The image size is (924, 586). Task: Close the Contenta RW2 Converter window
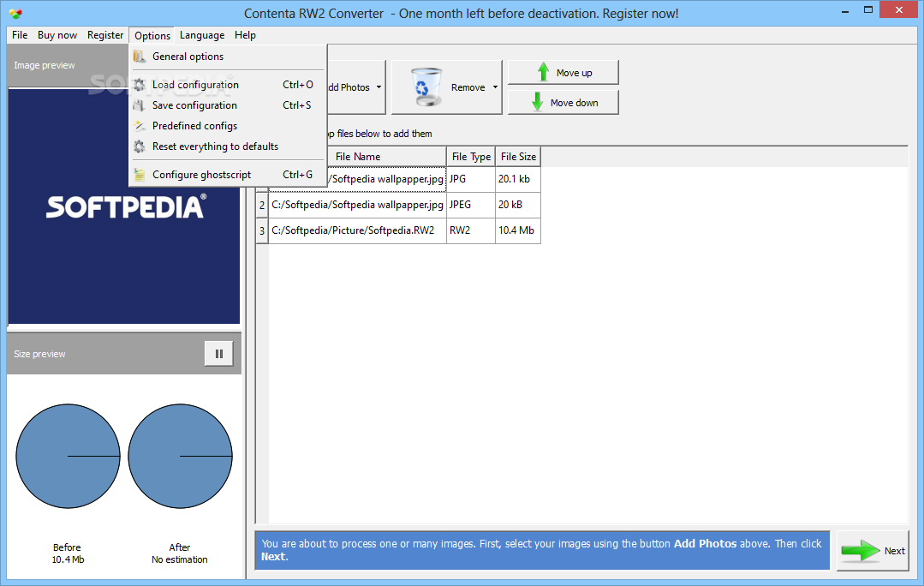pos(899,9)
